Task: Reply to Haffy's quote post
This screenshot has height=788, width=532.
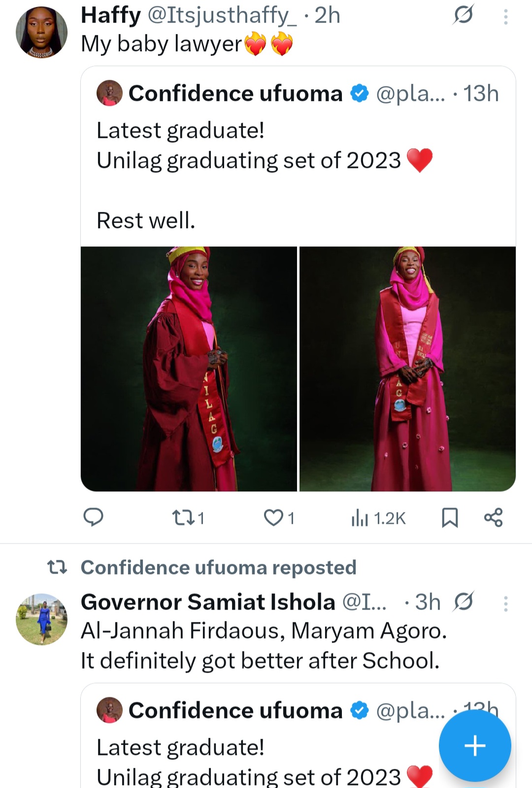Action: (x=93, y=517)
